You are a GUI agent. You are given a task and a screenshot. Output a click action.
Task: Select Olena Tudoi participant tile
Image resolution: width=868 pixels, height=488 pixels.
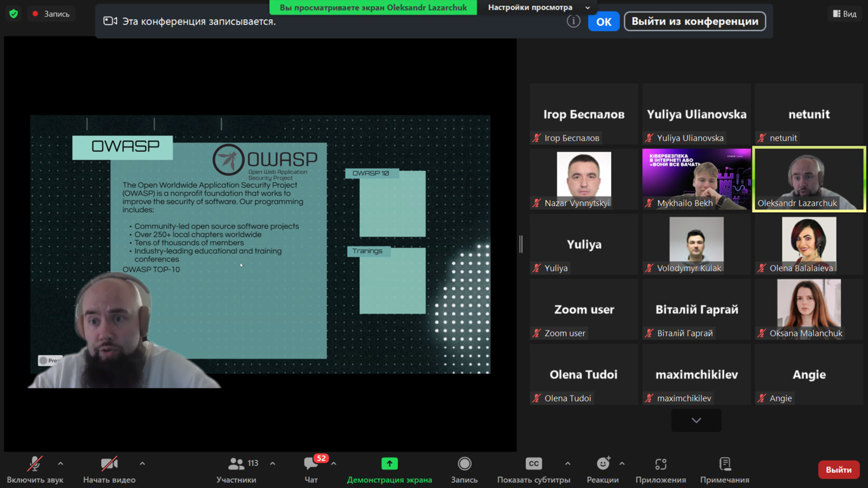click(x=584, y=375)
